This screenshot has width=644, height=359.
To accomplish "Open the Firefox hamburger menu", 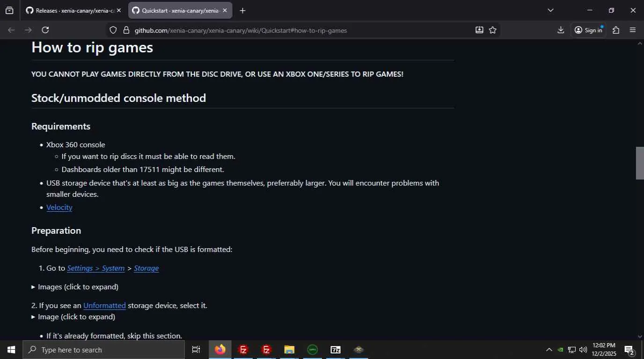I will [x=633, y=30].
